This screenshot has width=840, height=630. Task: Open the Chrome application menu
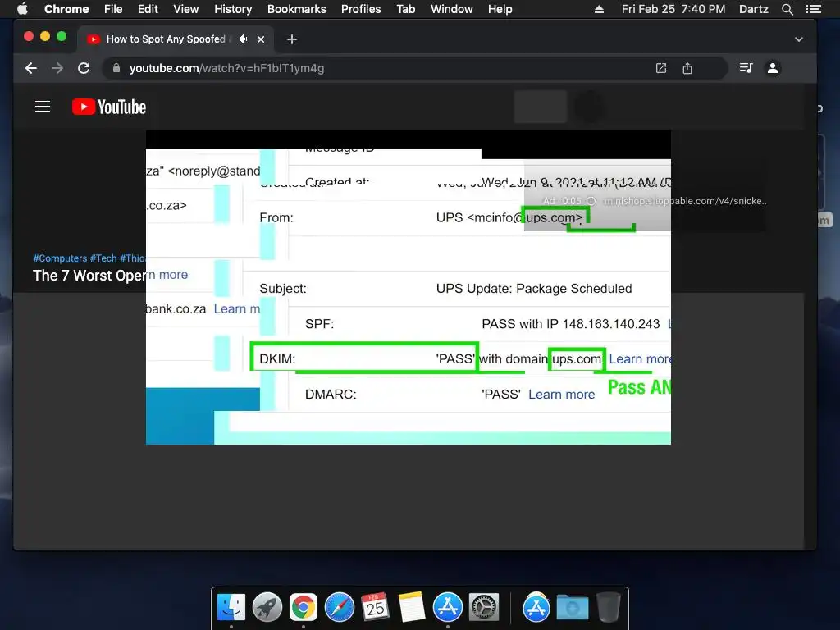click(66, 9)
